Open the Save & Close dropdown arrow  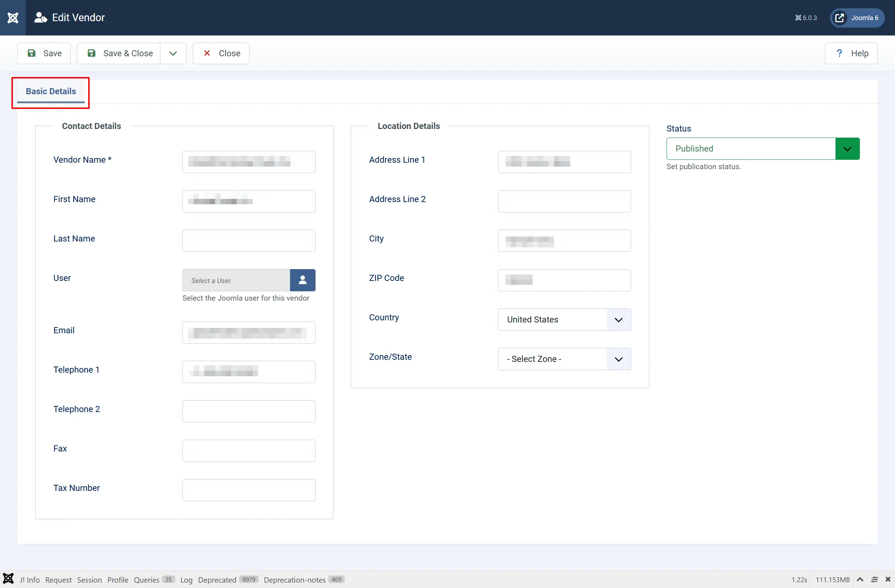tap(173, 53)
